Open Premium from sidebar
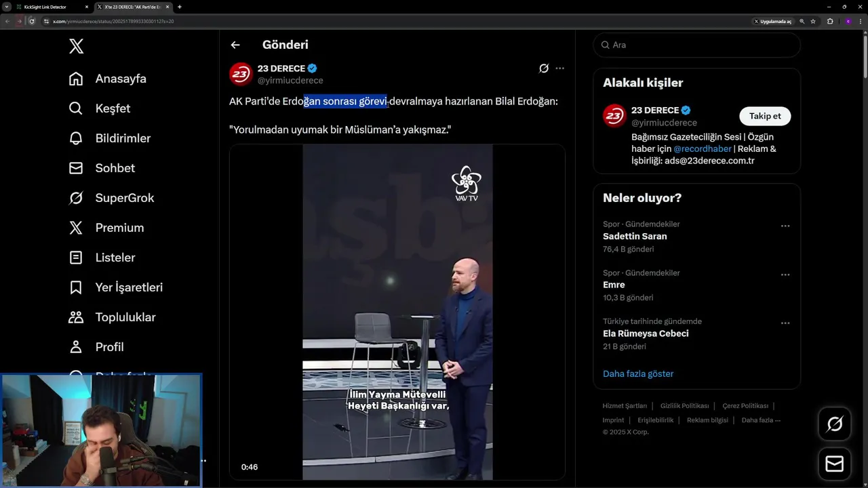Screen dimensions: 868x488 click(106, 228)
